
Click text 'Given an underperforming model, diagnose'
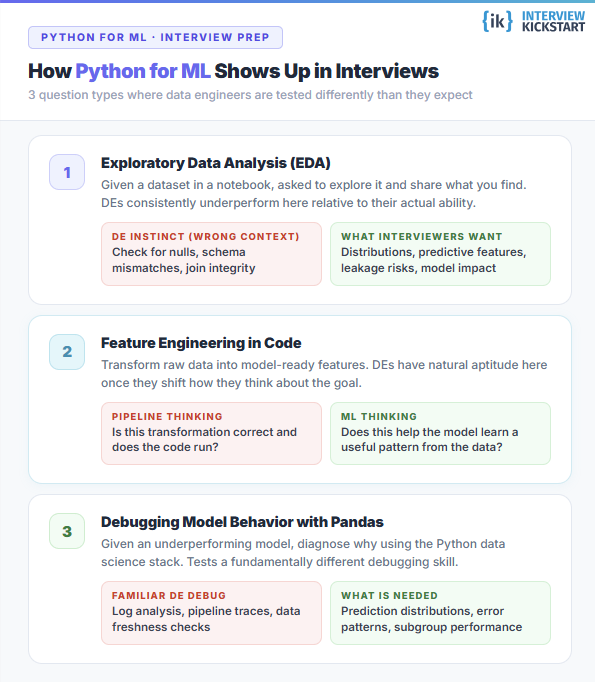click(227, 544)
